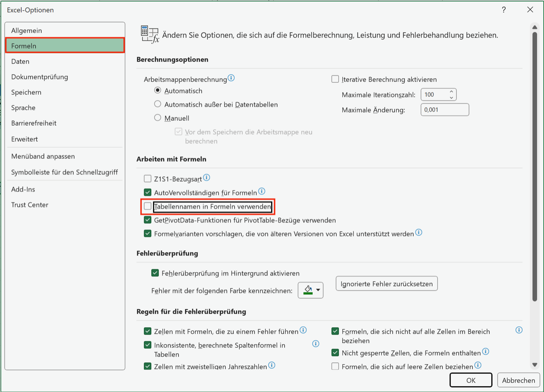The height and width of the screenshot is (392, 544).
Task: Select Manuell calculation radio button
Action: (x=158, y=118)
